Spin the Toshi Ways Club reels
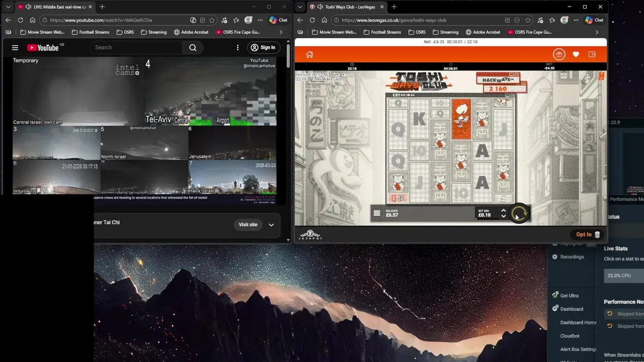Image resolution: width=644 pixels, height=362 pixels. 519,213
